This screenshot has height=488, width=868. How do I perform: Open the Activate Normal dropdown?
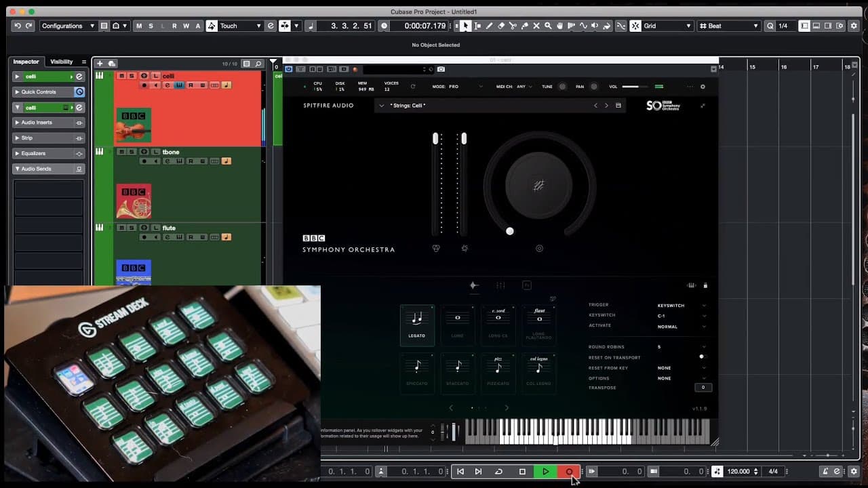682,327
